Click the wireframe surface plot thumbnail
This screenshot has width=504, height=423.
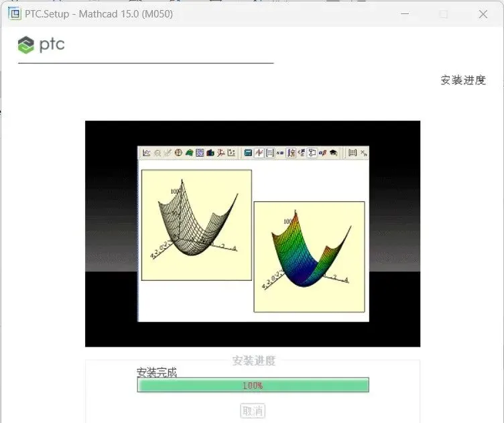(196, 225)
